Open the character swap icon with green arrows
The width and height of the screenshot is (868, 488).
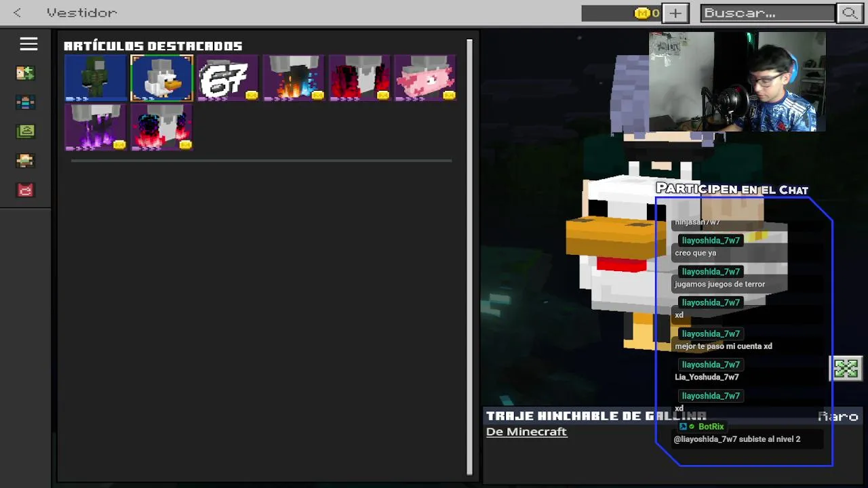26,73
